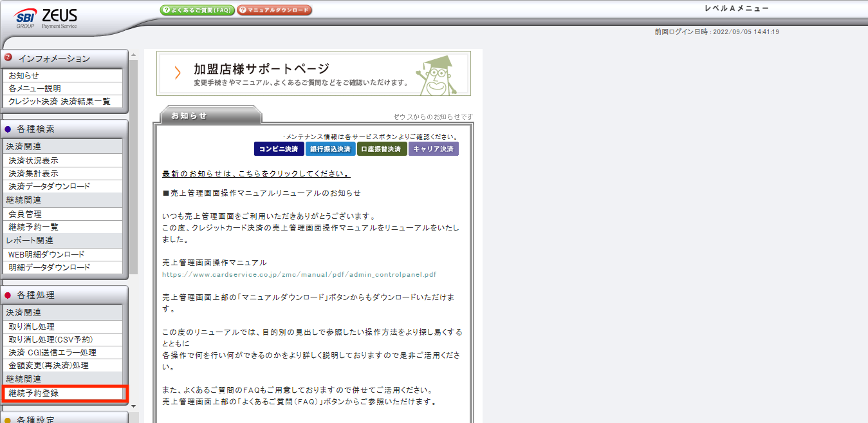Image resolution: width=868 pixels, height=423 pixels.
Task: Click the 加盟店様サポートページ banner
Action: 313,73
